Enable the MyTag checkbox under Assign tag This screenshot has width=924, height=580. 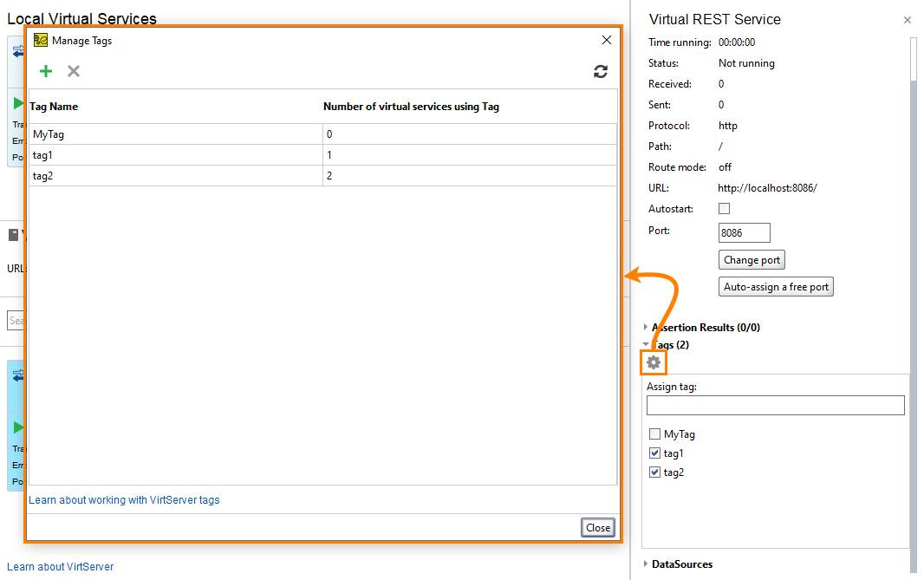(x=655, y=433)
